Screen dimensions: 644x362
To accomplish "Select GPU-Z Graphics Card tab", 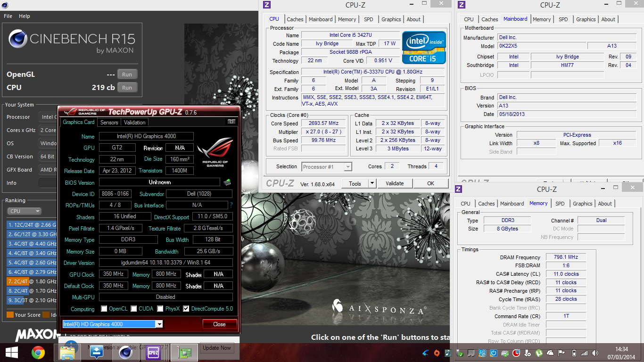I will pyautogui.click(x=79, y=122).
